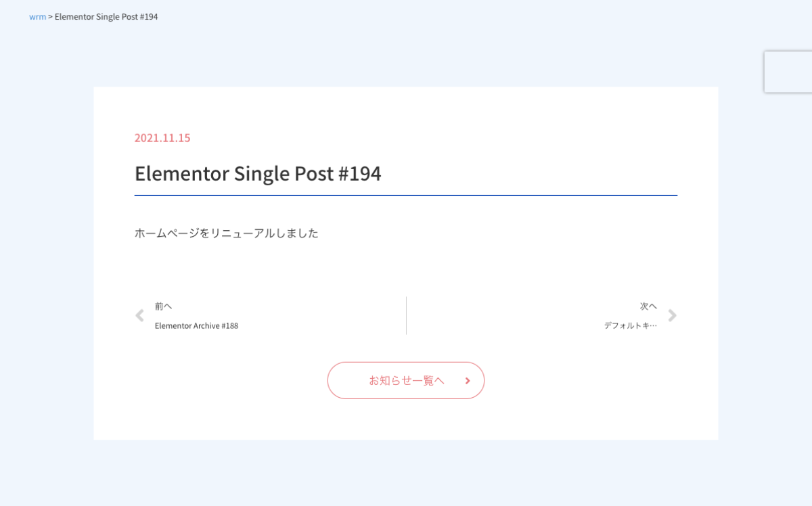Click the reCAPTCHA badge at right edge

click(x=788, y=72)
